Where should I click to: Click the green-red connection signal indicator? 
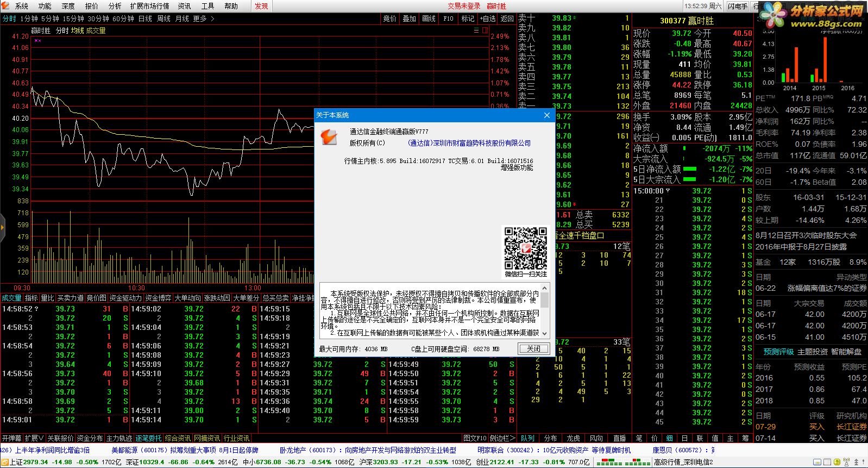point(623,463)
